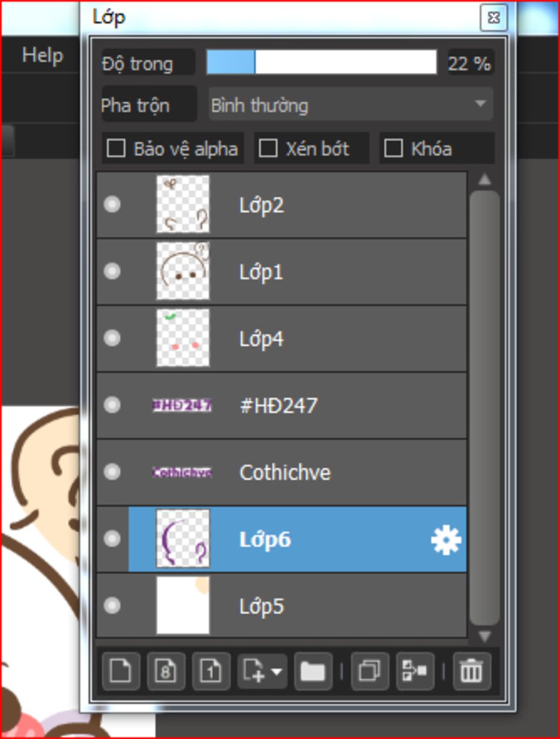Open the Bình thường blend mode dropdown
This screenshot has height=739, width=560.
click(x=351, y=104)
